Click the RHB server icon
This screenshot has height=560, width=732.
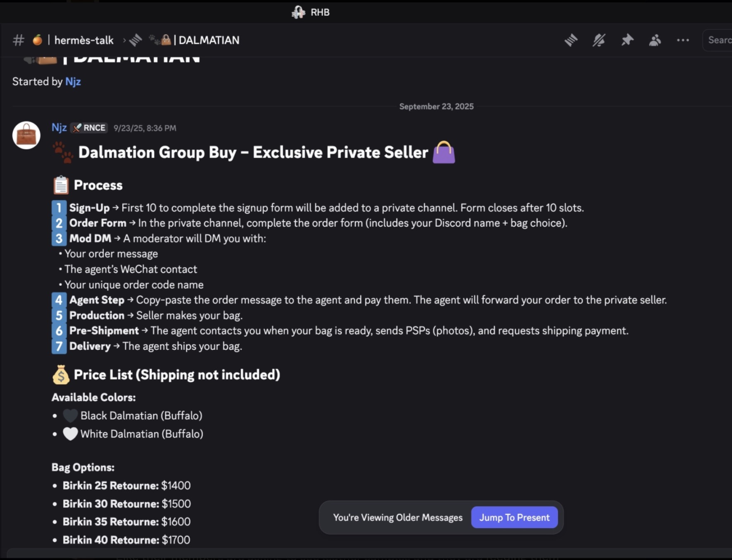coord(298,12)
